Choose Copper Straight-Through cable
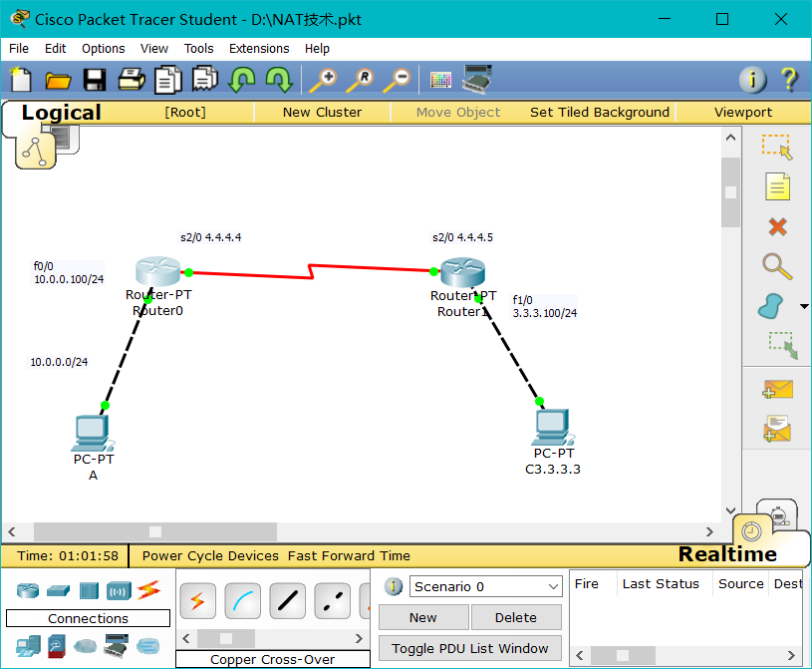This screenshot has width=812, height=669. coord(287,601)
